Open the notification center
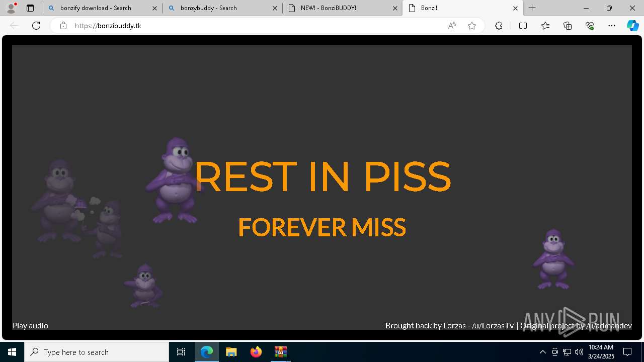 point(627,352)
